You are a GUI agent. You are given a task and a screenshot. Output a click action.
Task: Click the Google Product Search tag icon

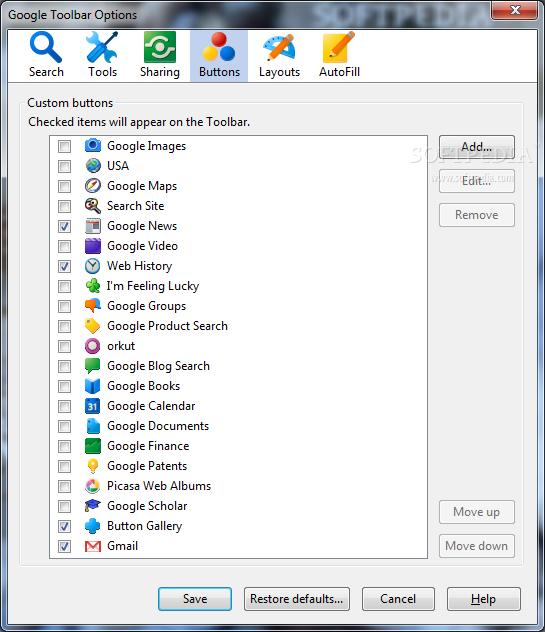(x=93, y=326)
